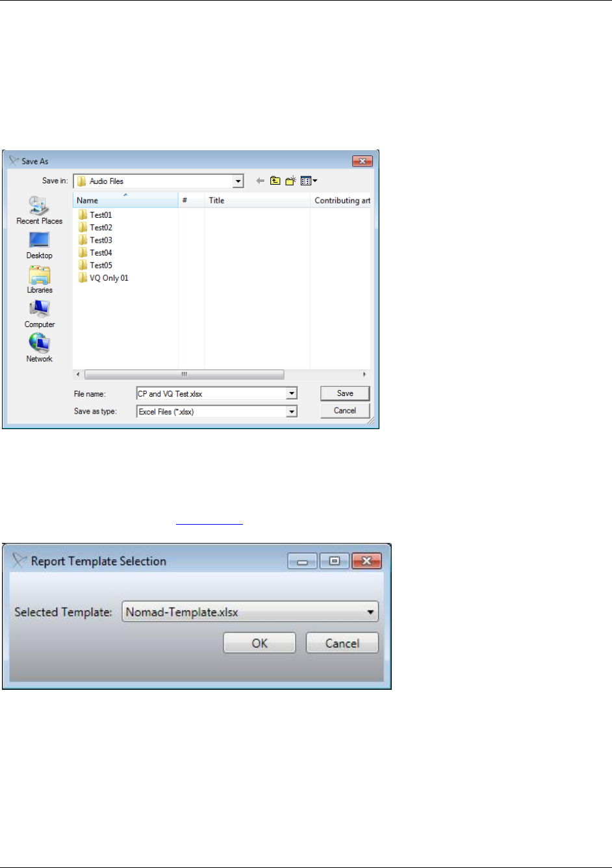Sort by Title column header
The image size is (612, 868).
click(x=257, y=200)
